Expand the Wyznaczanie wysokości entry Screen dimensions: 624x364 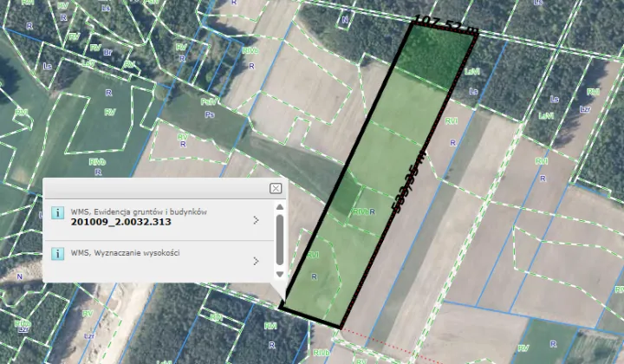(x=256, y=261)
